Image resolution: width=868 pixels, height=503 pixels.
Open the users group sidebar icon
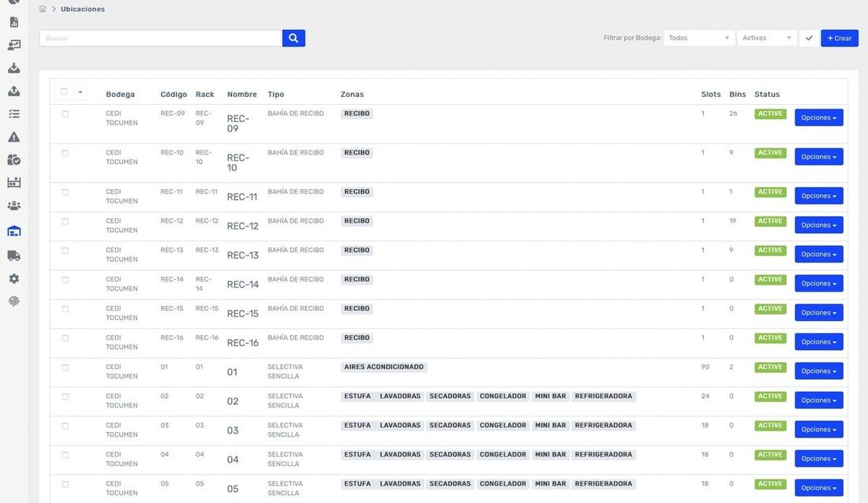click(x=14, y=206)
